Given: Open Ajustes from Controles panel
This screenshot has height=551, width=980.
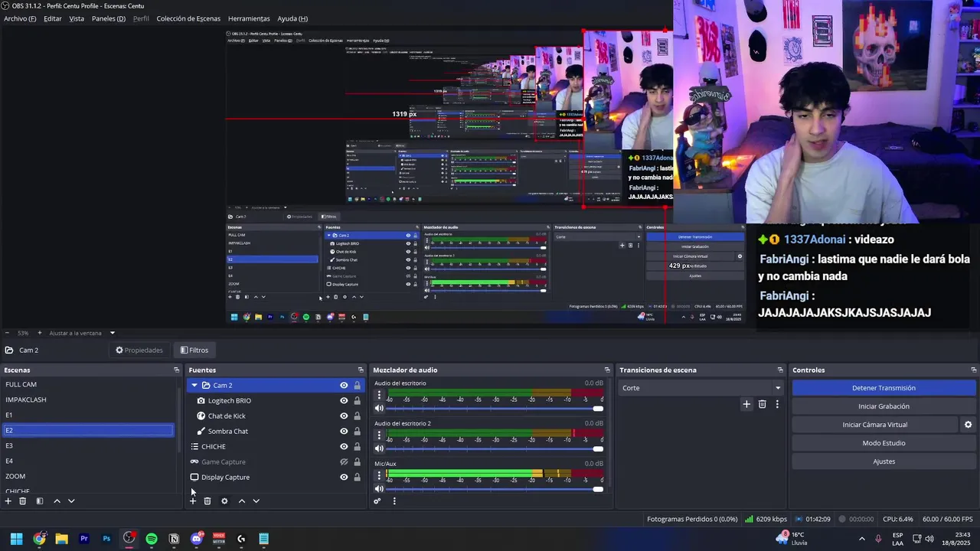Looking at the screenshot, I should (884, 461).
